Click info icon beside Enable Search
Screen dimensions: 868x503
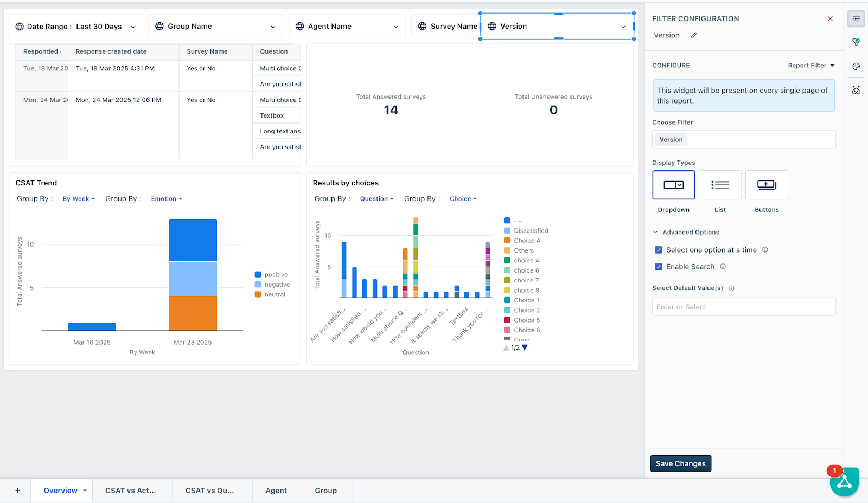point(723,267)
